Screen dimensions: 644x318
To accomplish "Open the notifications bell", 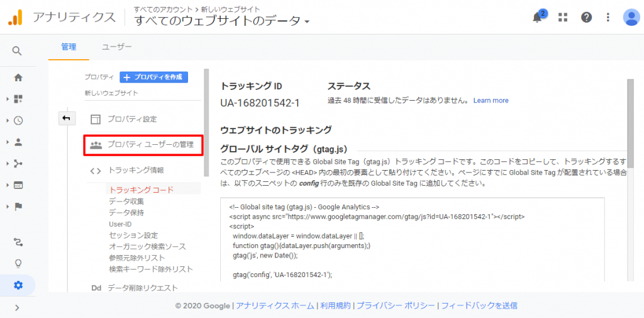I will coord(537,17).
